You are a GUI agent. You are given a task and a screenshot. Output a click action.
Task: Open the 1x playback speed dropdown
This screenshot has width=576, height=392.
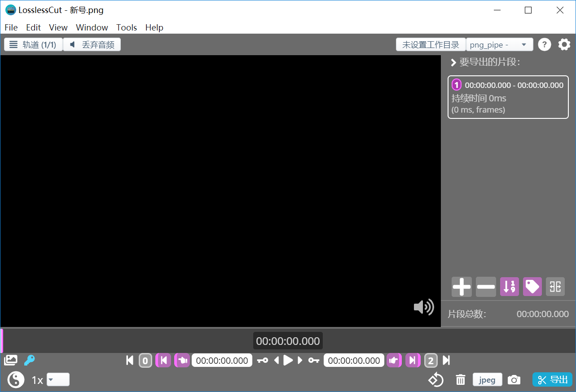[x=58, y=380]
